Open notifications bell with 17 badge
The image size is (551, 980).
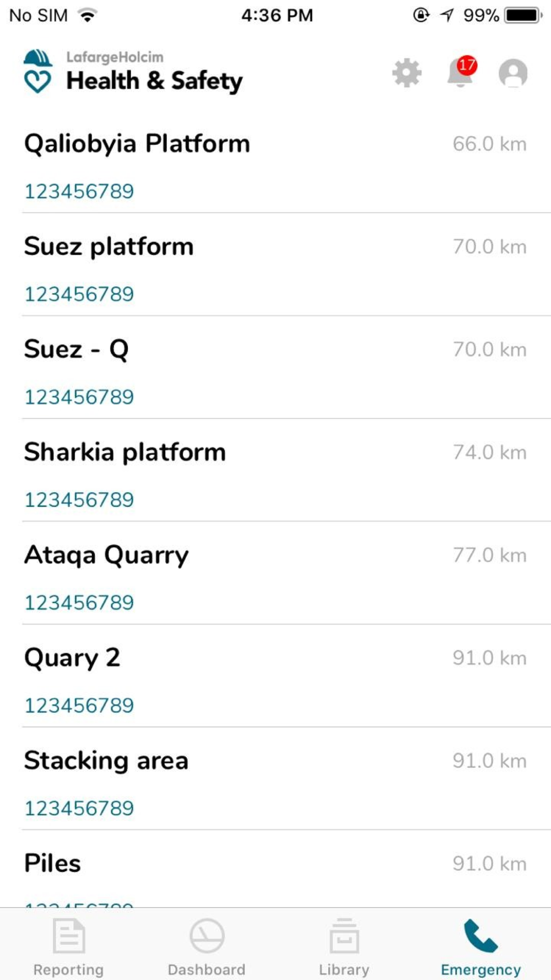460,73
